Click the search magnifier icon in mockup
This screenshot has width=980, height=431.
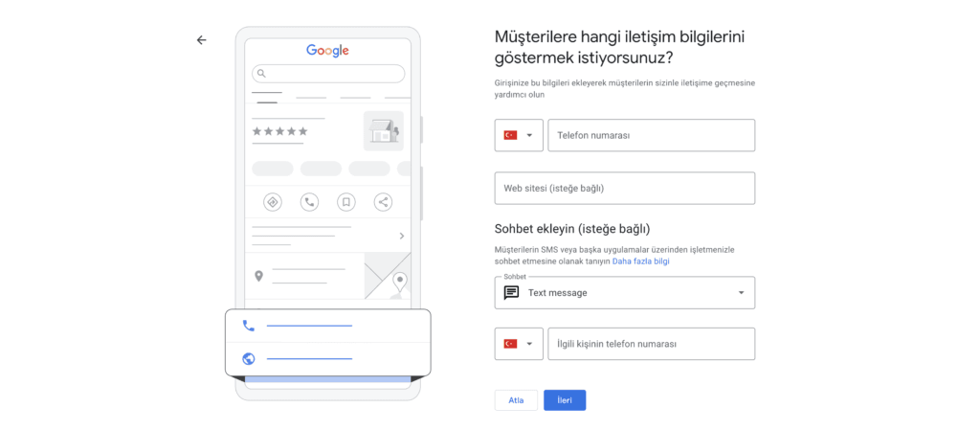point(261,74)
